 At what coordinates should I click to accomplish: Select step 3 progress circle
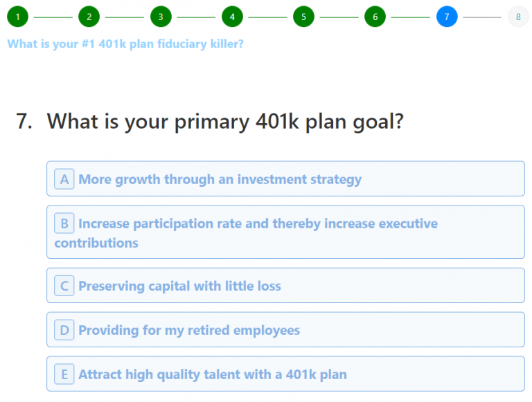click(161, 17)
